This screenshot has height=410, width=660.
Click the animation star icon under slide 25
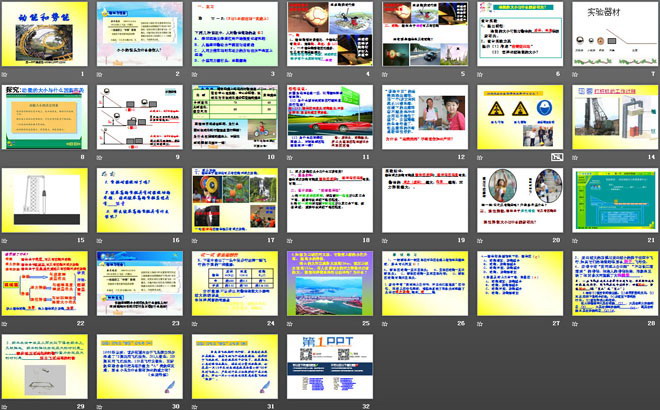[290, 324]
